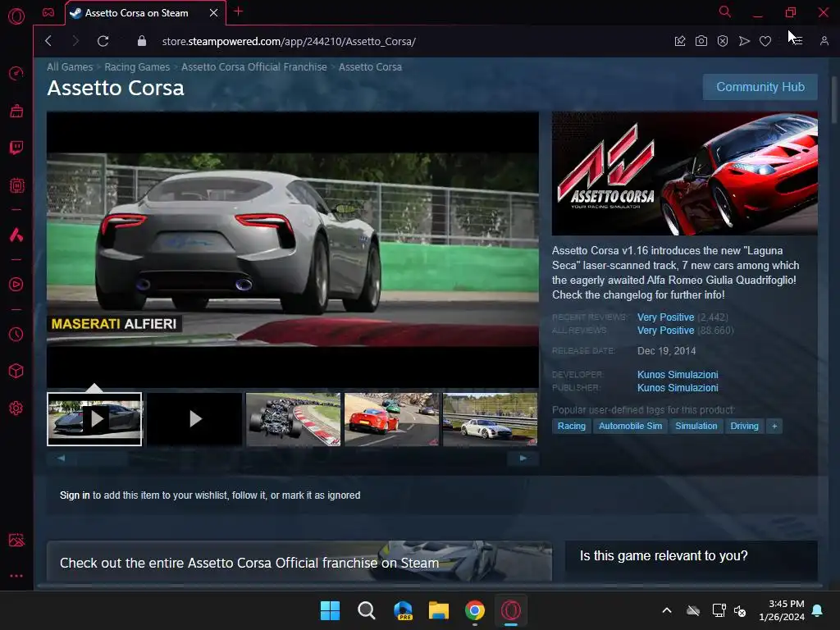This screenshot has width=840, height=630.
Task: Open Assetto Corsa Official Franchise breadcrumb
Action: 254,67
